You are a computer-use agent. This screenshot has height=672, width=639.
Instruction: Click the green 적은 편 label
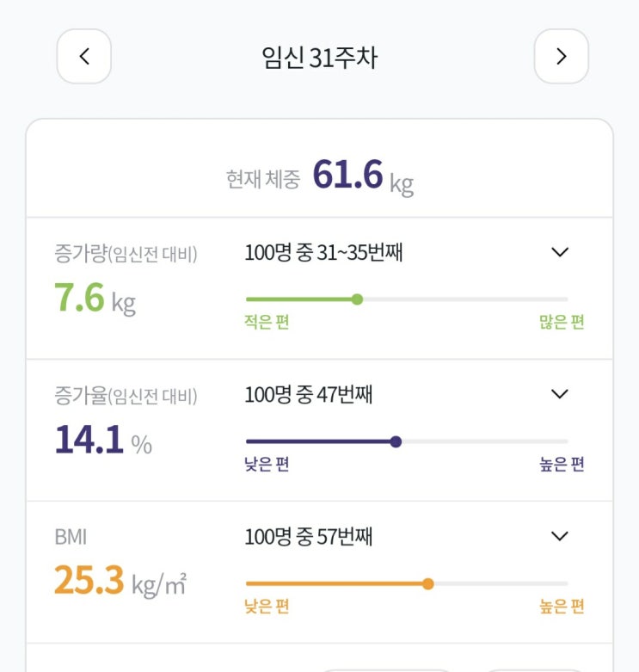click(267, 322)
